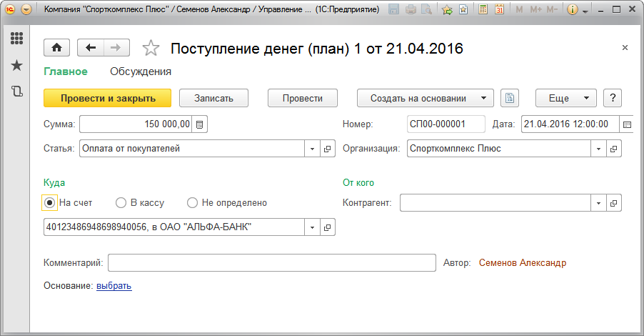Click bank account field АЛЬФА-БАНК

point(174,227)
